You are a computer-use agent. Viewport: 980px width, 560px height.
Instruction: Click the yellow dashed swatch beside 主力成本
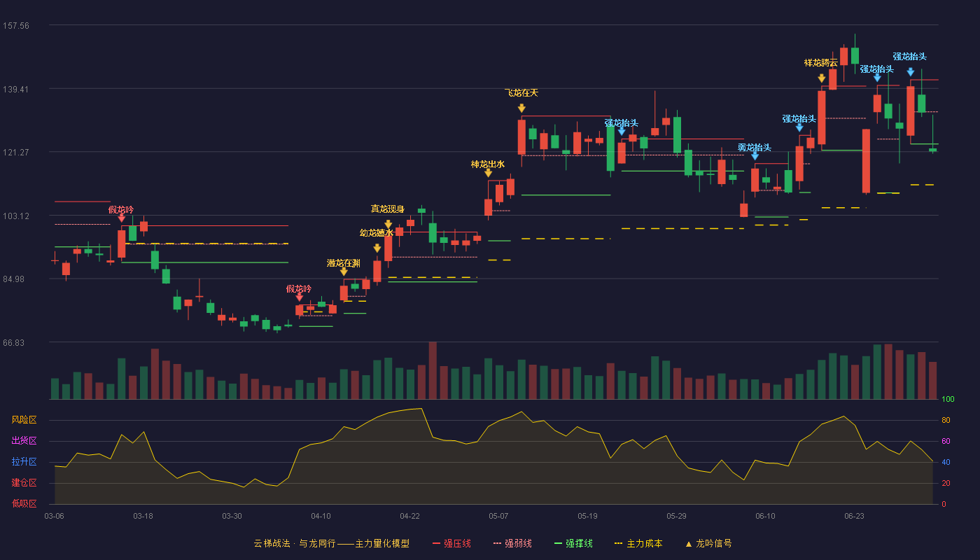pyautogui.click(x=618, y=544)
